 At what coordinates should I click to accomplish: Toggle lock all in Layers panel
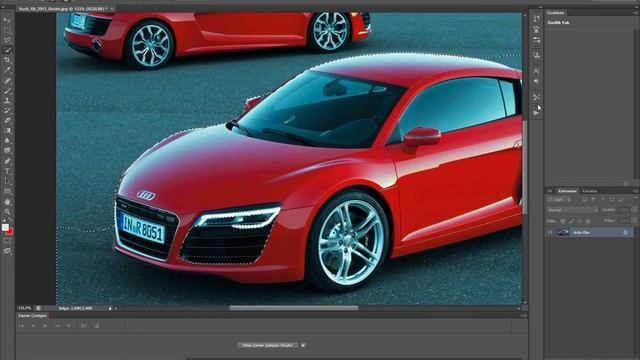point(588,221)
